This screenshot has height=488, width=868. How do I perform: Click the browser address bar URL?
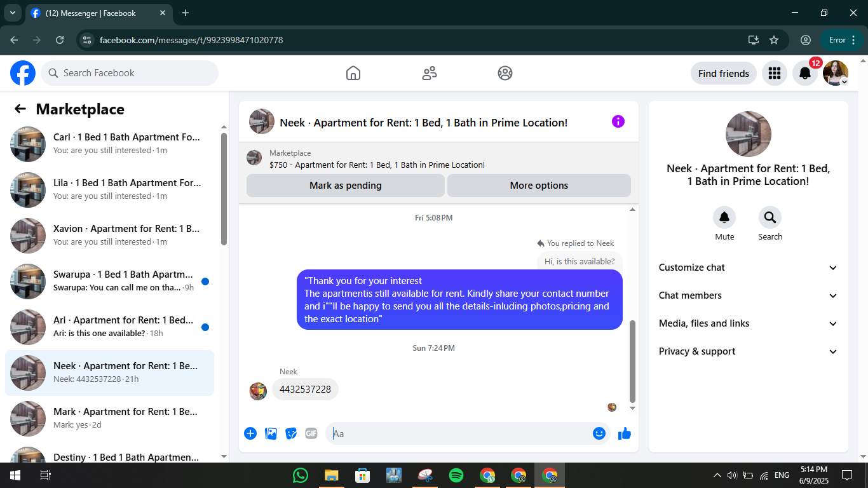pyautogui.click(x=191, y=40)
